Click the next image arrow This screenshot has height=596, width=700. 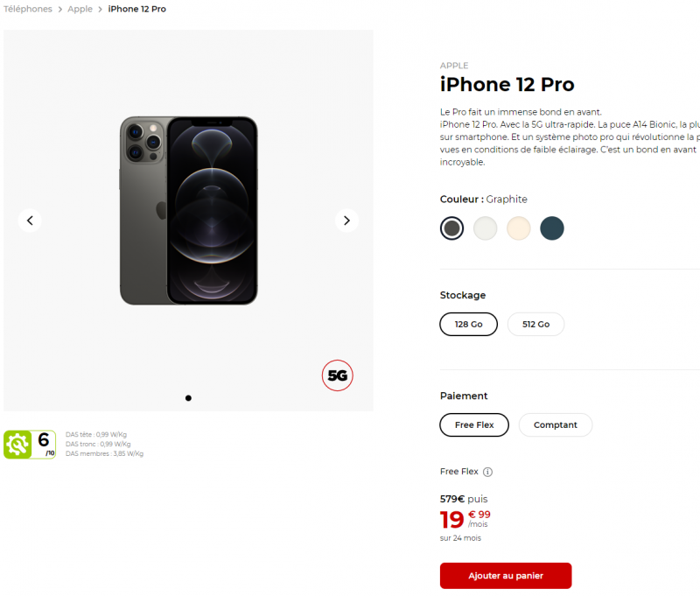[x=346, y=221]
